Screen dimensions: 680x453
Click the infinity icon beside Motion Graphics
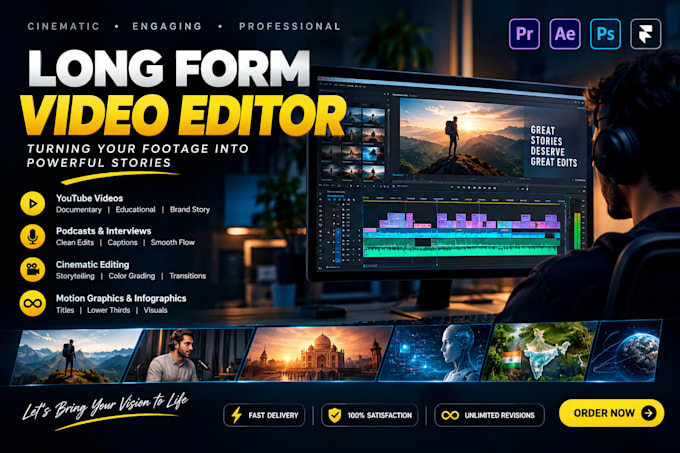click(33, 303)
